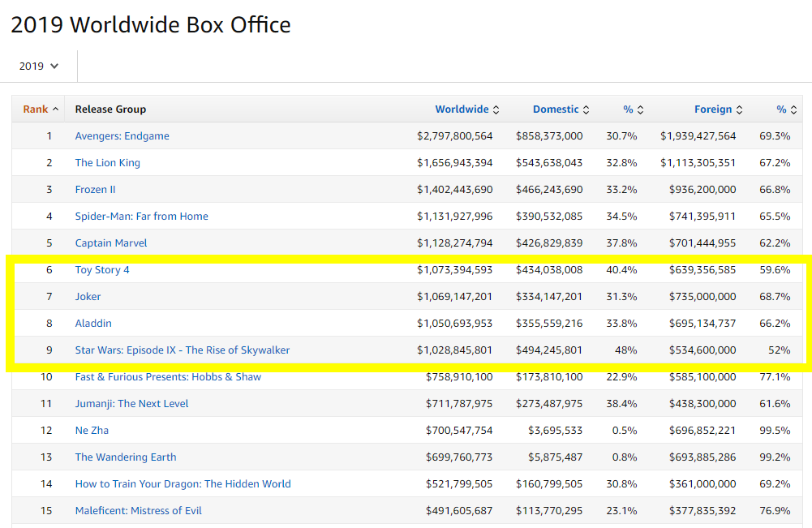Select the 0.8% domestic share cell

point(625,457)
